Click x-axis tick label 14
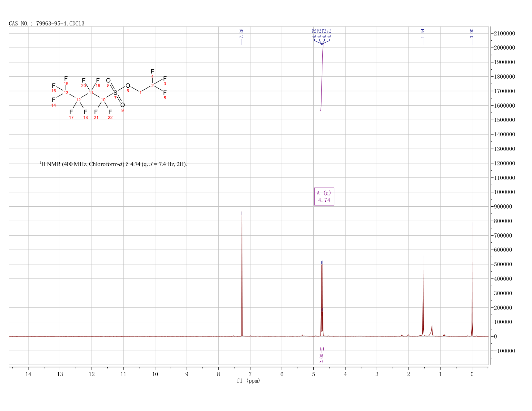Screen dimensions: 532x411 click(28, 374)
